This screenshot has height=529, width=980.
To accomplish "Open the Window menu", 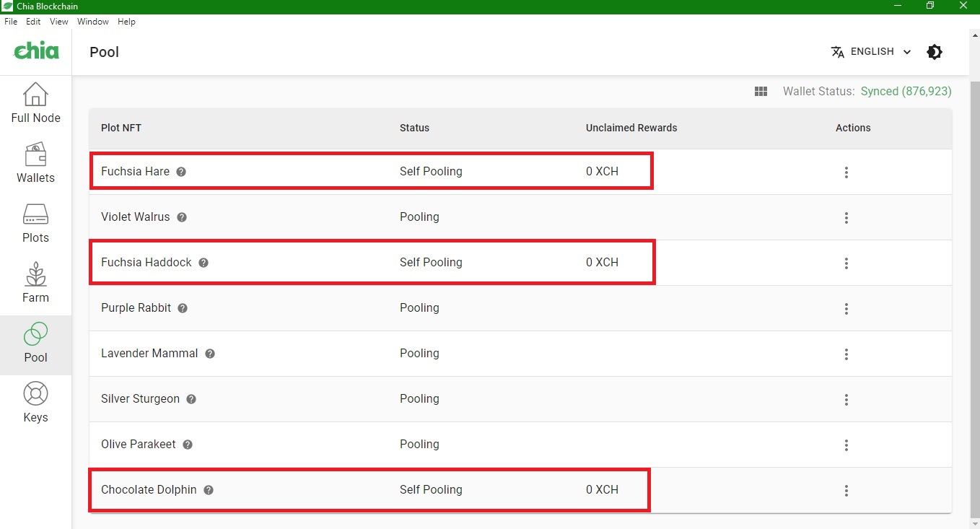I will click(93, 22).
